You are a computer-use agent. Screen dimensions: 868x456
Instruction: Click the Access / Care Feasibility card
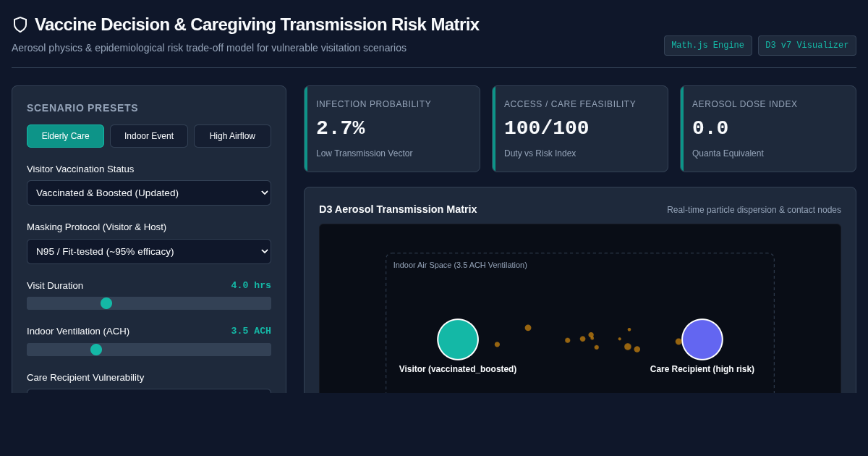580,129
